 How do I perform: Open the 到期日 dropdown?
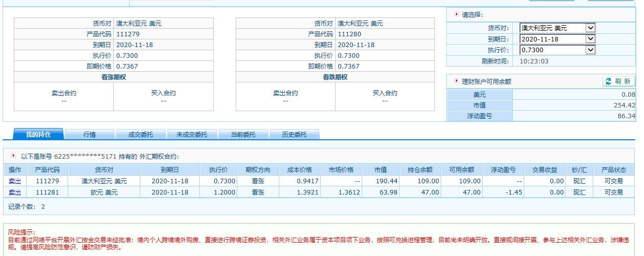(557, 39)
